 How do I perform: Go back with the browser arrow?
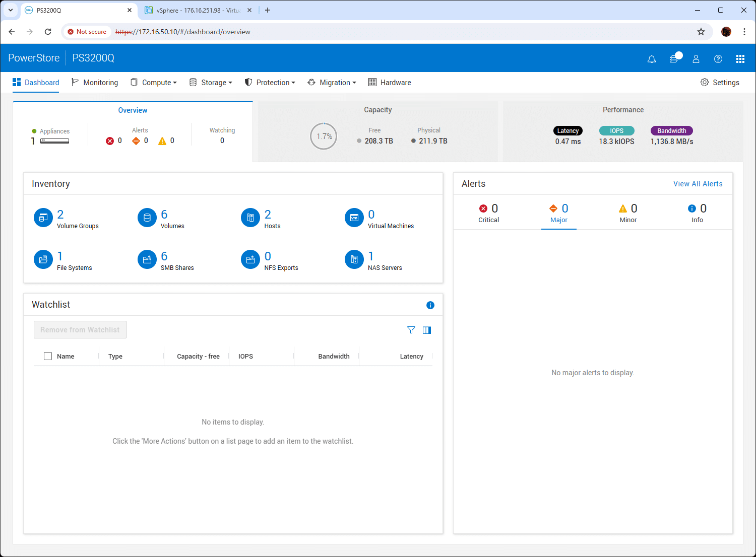coord(12,32)
